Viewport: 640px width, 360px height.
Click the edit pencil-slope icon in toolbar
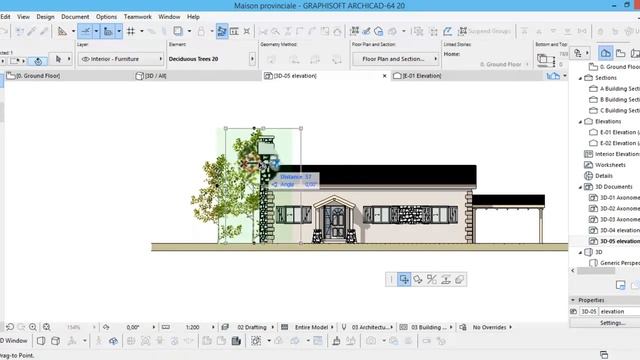pos(447,31)
